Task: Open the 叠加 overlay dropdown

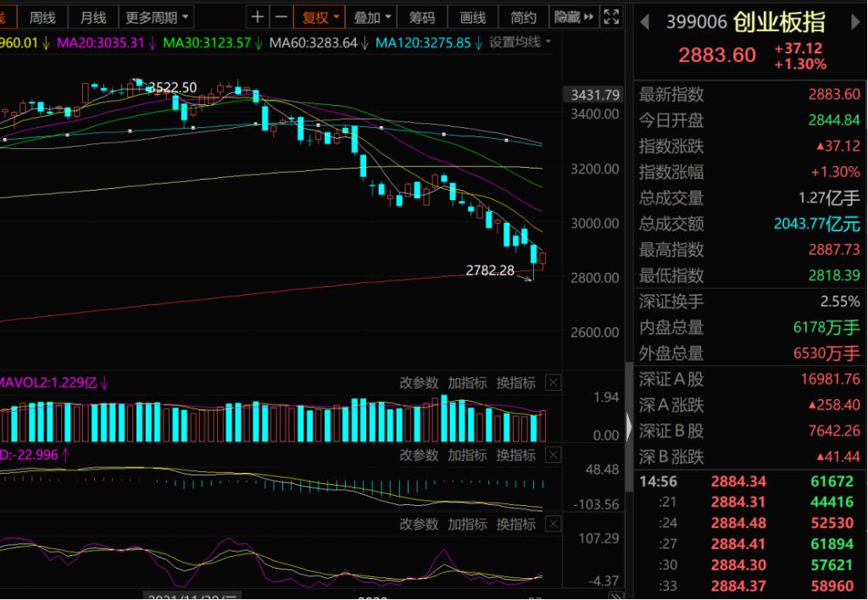Action: (373, 17)
